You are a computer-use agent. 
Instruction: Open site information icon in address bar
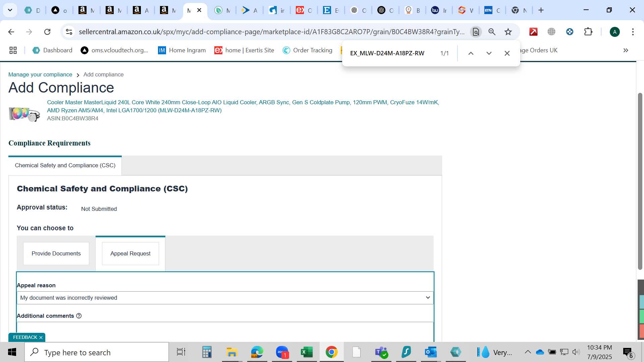point(69,32)
